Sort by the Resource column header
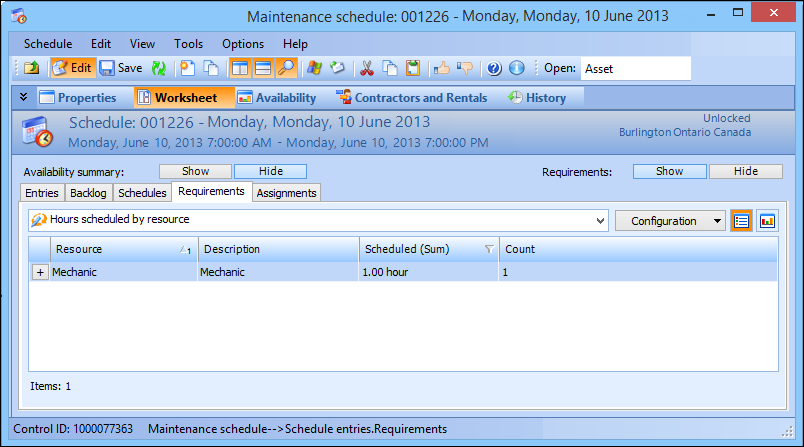804x447 pixels. [x=124, y=249]
